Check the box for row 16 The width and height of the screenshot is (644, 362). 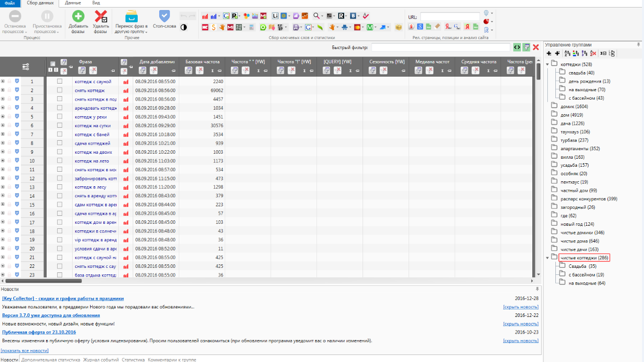pos(60,213)
